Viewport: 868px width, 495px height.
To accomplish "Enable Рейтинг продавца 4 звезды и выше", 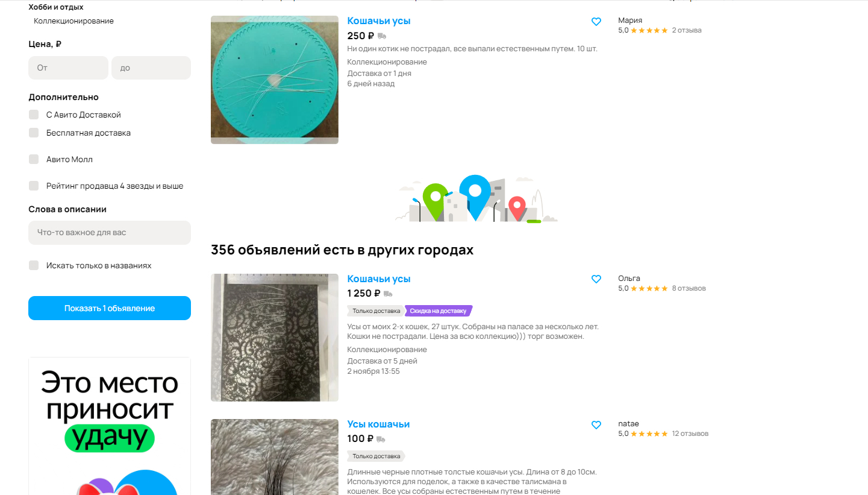I will (x=34, y=186).
